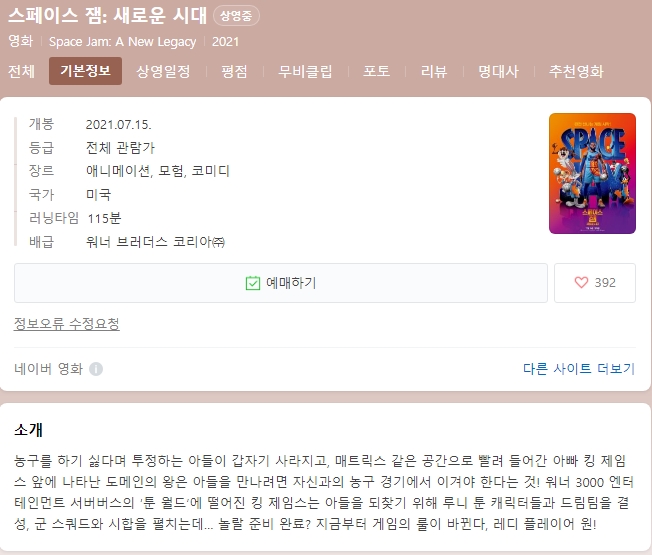The image size is (652, 555).
Task: Switch to the 평점 tab
Action: (x=234, y=71)
